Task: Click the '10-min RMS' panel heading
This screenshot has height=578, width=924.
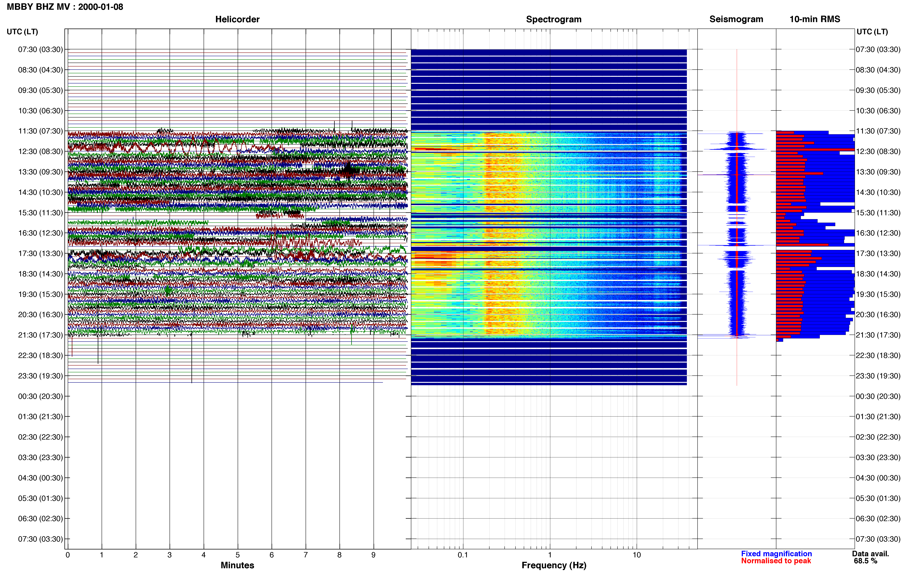Action: pyautogui.click(x=815, y=20)
